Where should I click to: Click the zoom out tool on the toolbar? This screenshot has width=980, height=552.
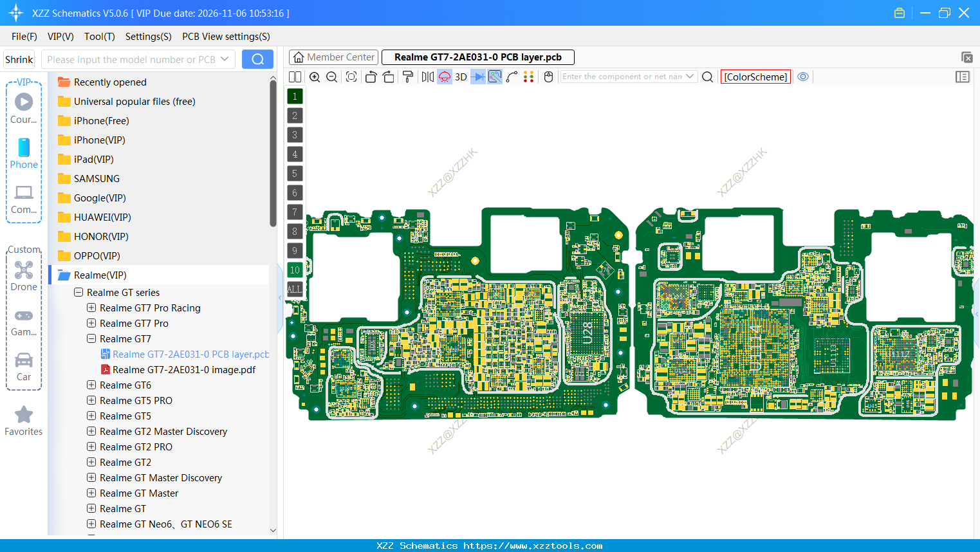tap(331, 77)
